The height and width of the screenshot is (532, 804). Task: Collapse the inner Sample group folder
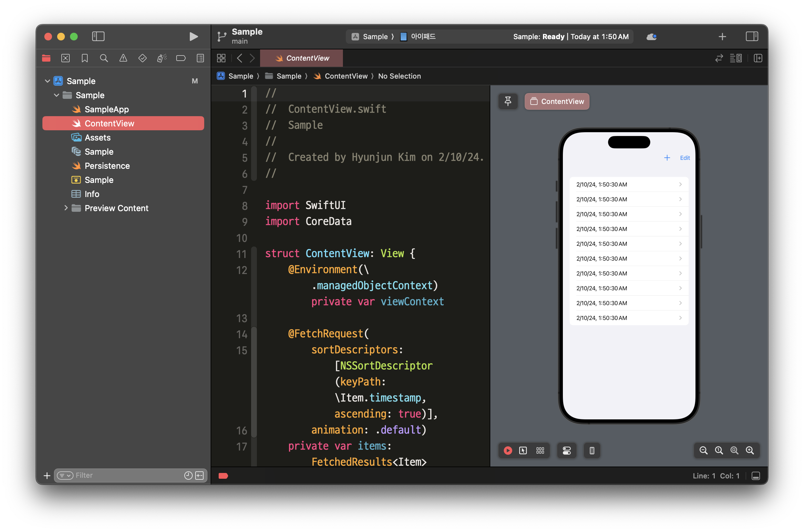pos(57,95)
